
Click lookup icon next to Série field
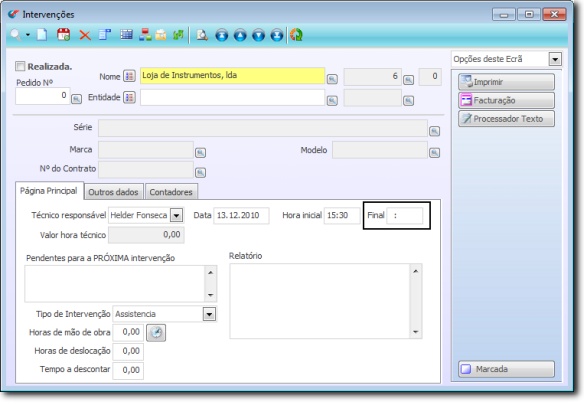click(434, 131)
